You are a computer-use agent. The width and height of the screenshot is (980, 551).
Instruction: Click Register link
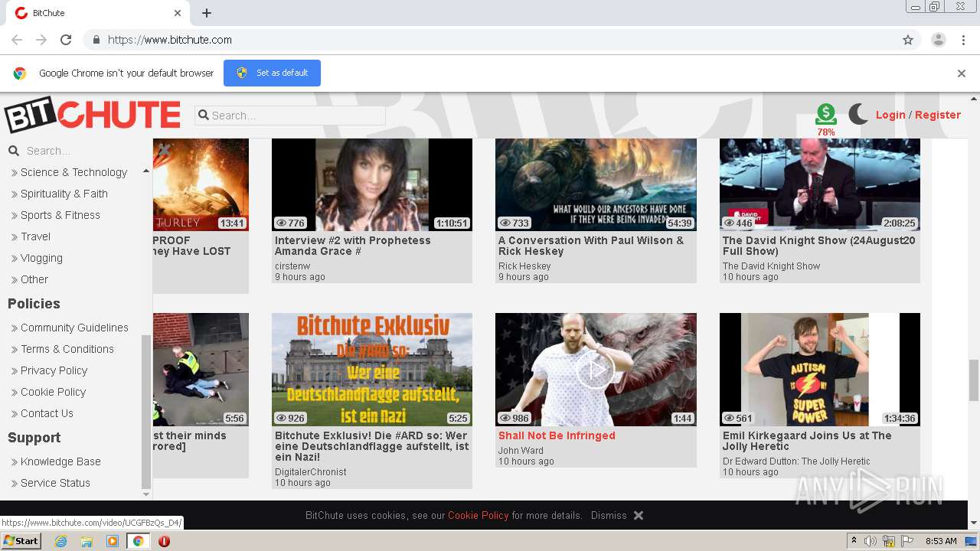938,115
